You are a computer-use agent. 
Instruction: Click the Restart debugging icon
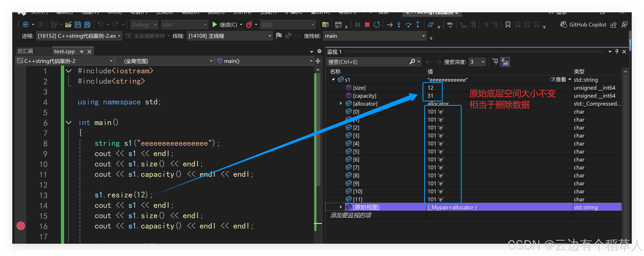coord(376,25)
